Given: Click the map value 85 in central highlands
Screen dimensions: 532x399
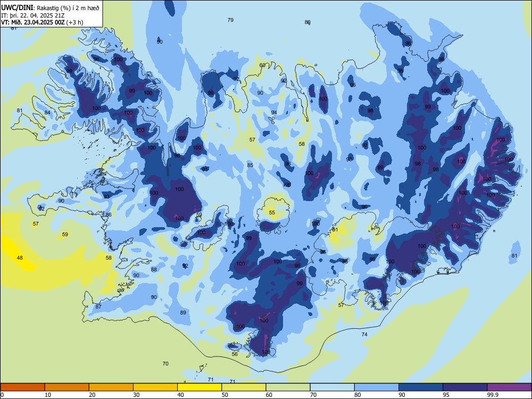Looking at the screenshot, I should click(x=250, y=165).
